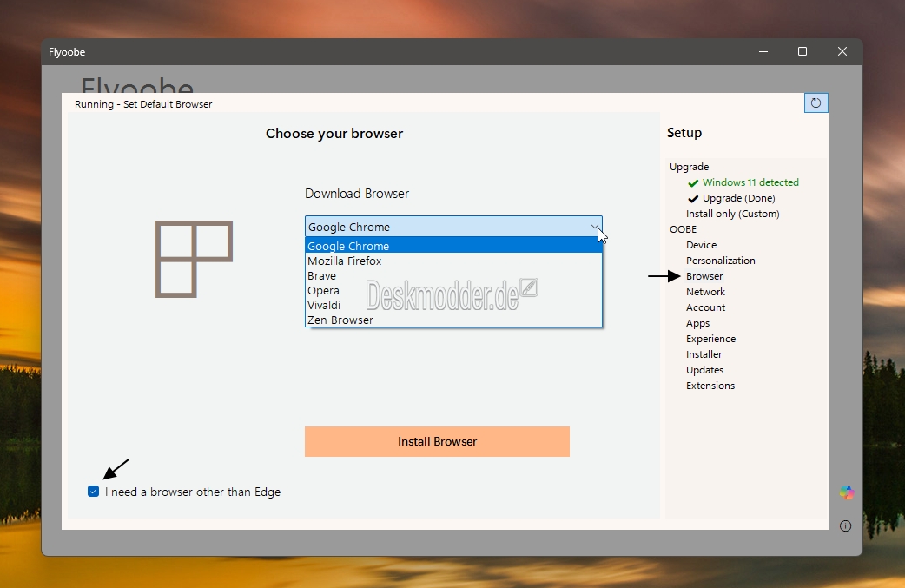Image resolution: width=905 pixels, height=588 pixels.
Task: Open the Upgrade section in Setup tree
Action: point(689,167)
